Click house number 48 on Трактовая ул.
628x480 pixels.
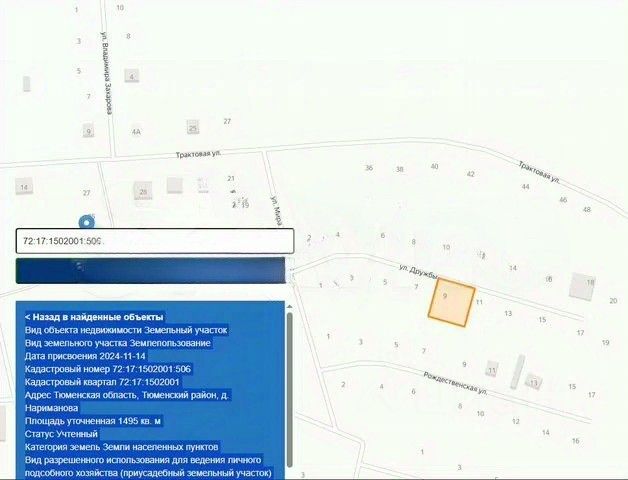587,210
